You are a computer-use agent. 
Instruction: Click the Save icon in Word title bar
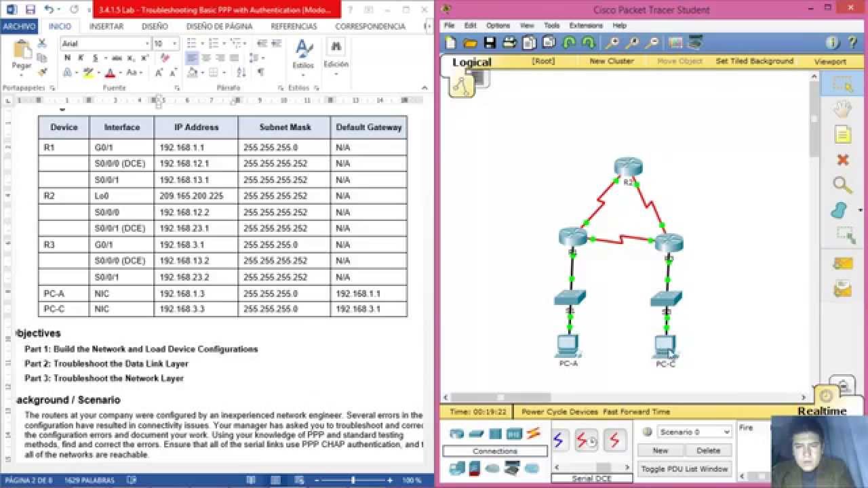click(30, 9)
